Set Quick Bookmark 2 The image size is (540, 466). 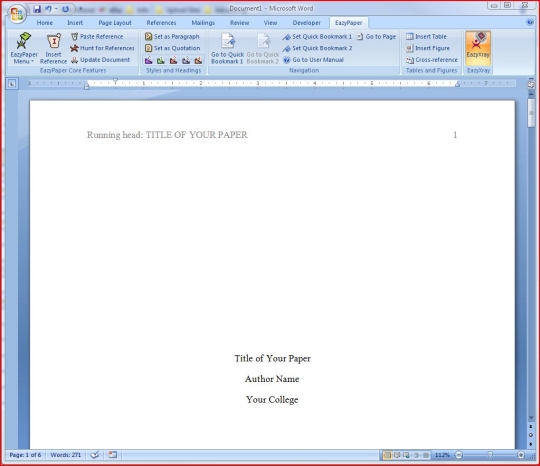point(317,48)
